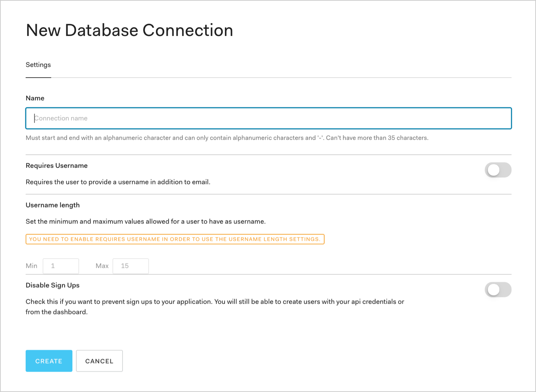Switch to the Settings tab
The height and width of the screenshot is (392, 536).
point(38,65)
